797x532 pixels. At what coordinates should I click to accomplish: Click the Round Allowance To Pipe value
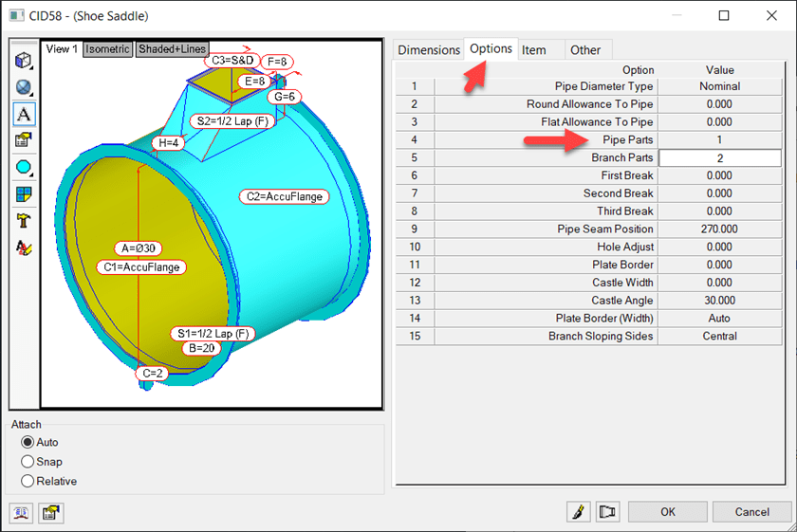pyautogui.click(x=720, y=104)
